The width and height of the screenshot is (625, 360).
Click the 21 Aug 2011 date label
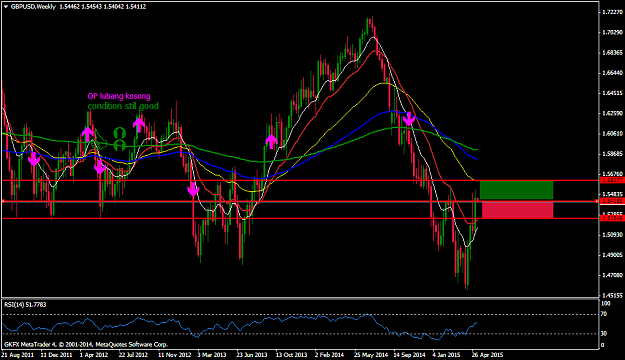click(x=17, y=355)
